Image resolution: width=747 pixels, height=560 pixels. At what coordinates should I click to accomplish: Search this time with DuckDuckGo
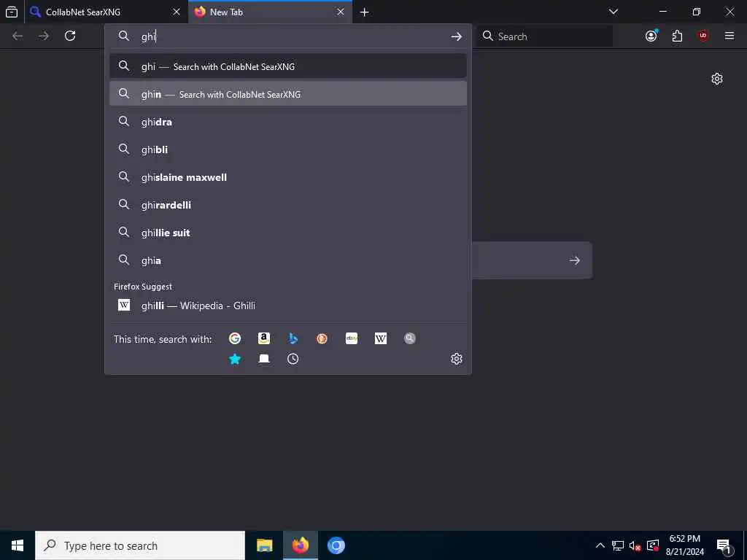(322, 338)
